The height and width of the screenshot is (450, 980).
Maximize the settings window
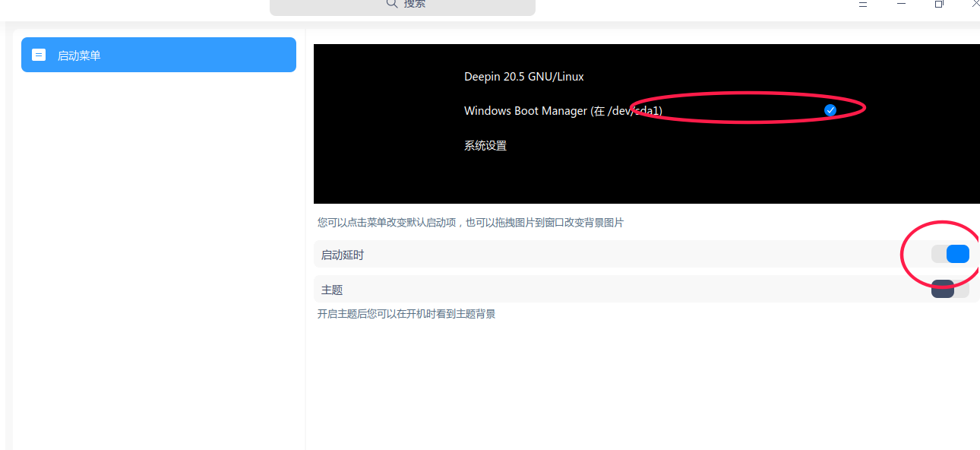pyautogui.click(x=939, y=4)
